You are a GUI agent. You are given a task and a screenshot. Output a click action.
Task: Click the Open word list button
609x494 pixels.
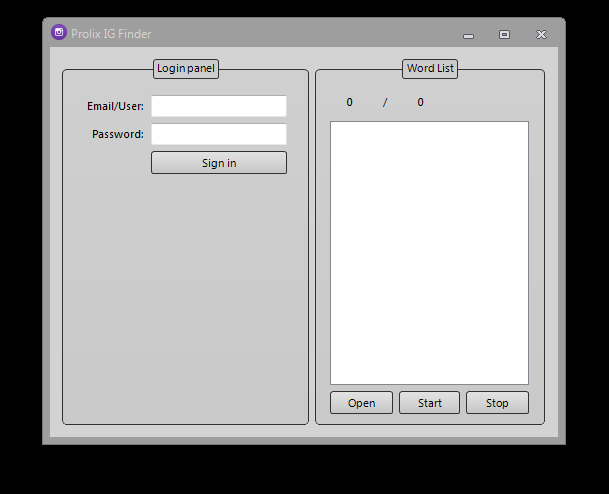click(362, 403)
